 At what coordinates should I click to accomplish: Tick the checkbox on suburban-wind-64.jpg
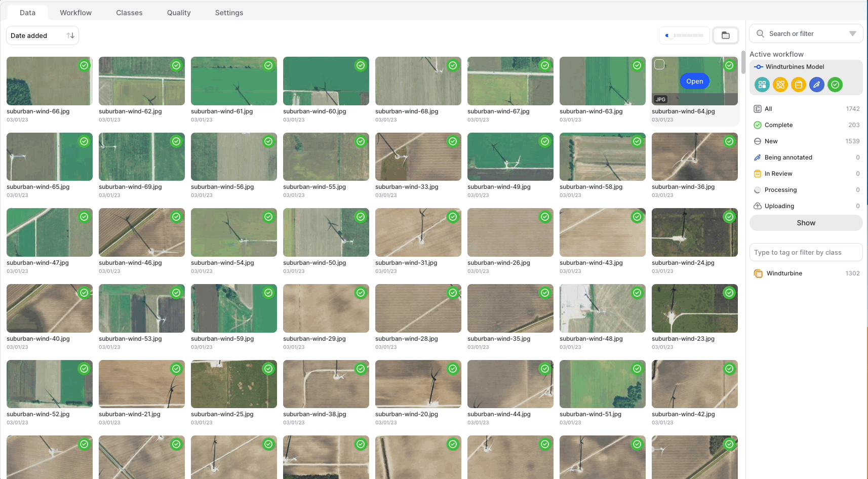(659, 64)
